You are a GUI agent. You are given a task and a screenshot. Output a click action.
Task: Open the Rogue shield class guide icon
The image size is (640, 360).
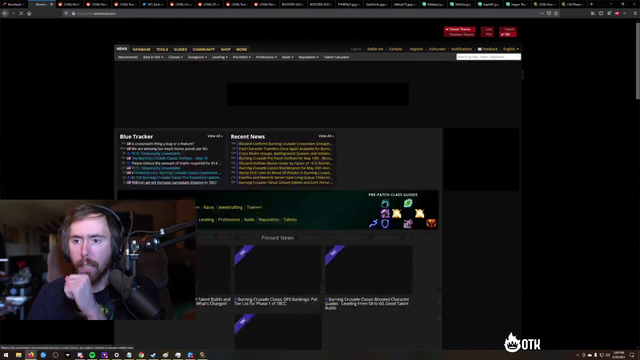[385, 223]
